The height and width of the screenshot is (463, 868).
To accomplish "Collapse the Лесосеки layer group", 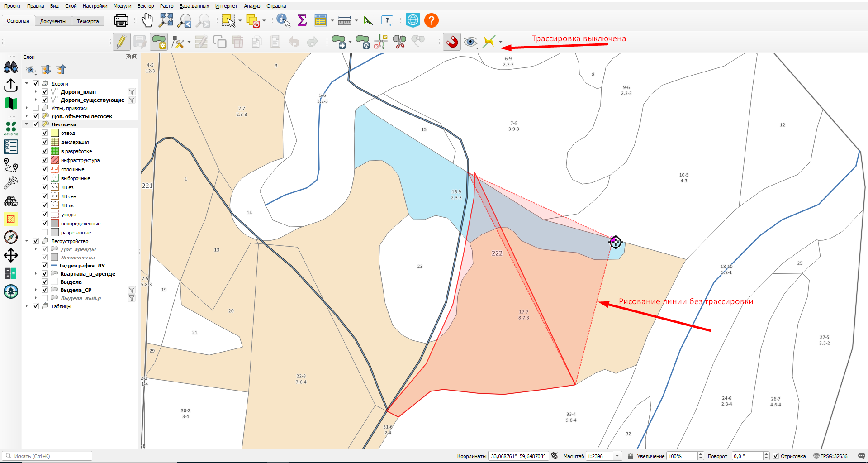I will (x=27, y=124).
